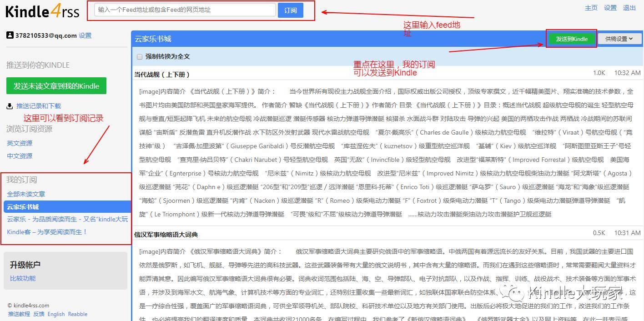644x321 pixels.
Task: Focus the Feed address input field
Action: coord(185,10)
